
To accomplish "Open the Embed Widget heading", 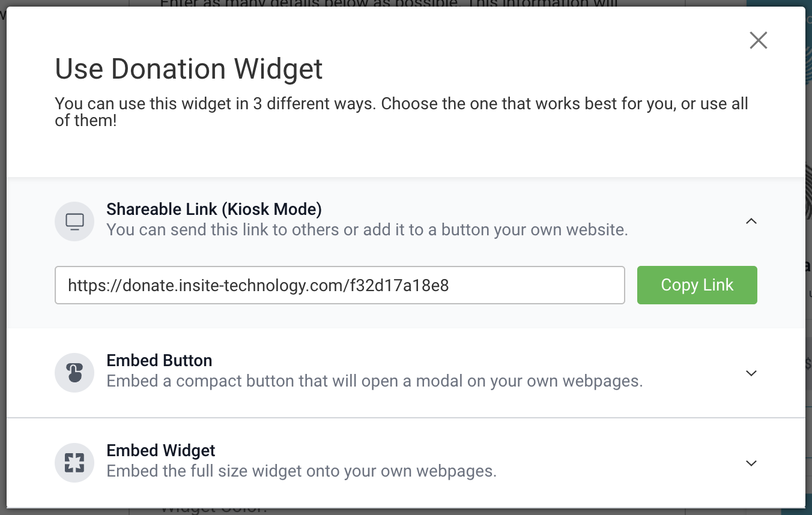I will pos(161,451).
